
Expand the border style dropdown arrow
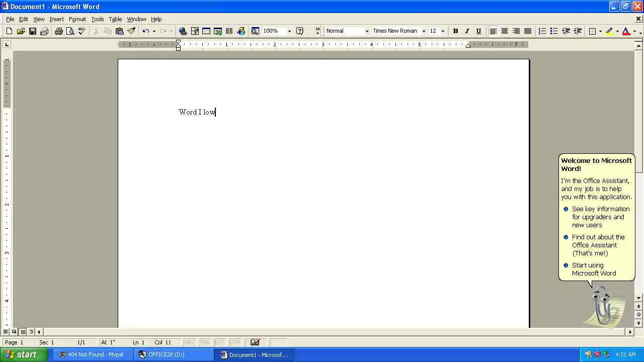point(600,31)
